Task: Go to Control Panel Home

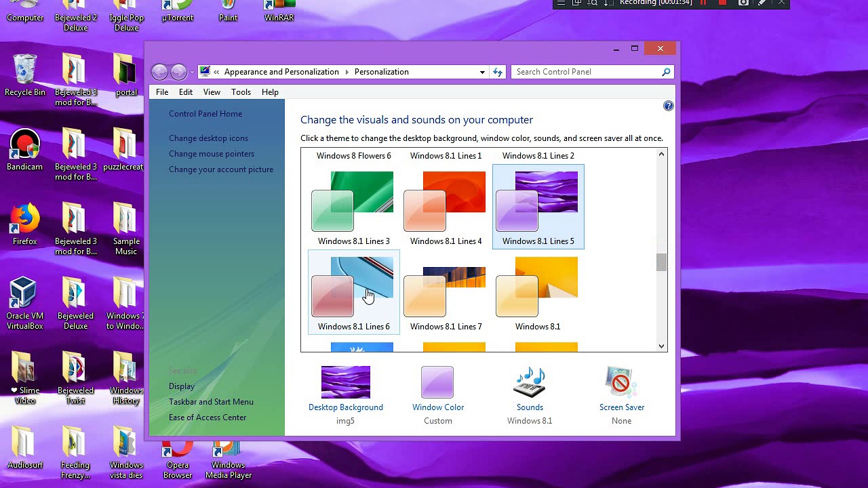Action: pyautogui.click(x=205, y=114)
